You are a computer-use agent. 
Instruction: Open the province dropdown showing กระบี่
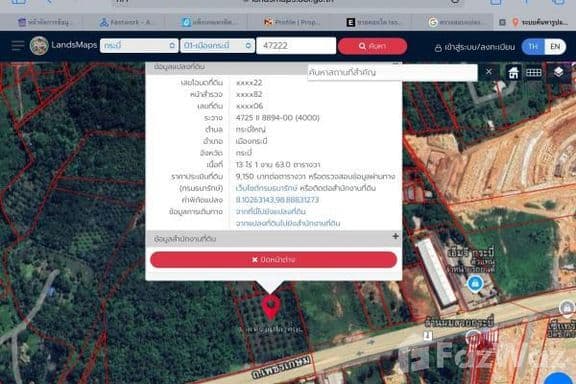point(139,46)
